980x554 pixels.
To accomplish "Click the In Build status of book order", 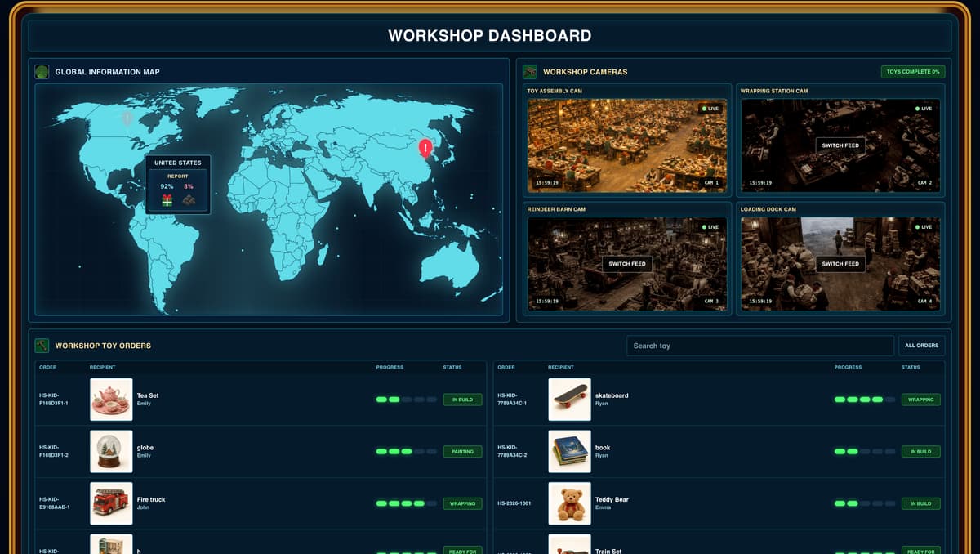I will tap(921, 451).
